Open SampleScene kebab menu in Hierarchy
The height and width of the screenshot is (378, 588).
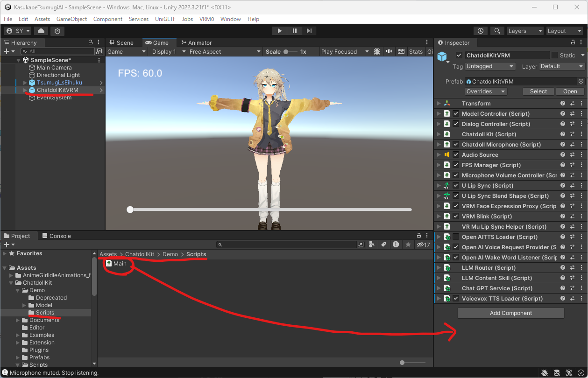99,60
